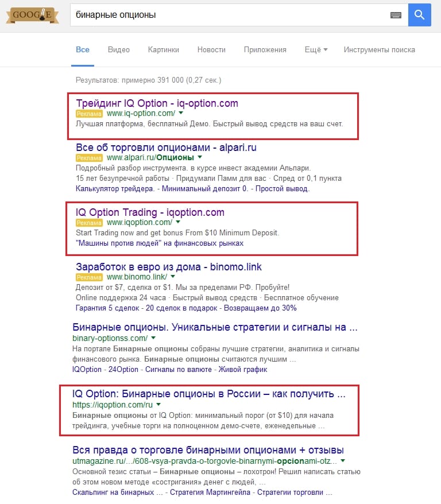The height and width of the screenshot is (504, 441).
Task: Click Сигналы по валюте sitelink
Action: [179, 370]
